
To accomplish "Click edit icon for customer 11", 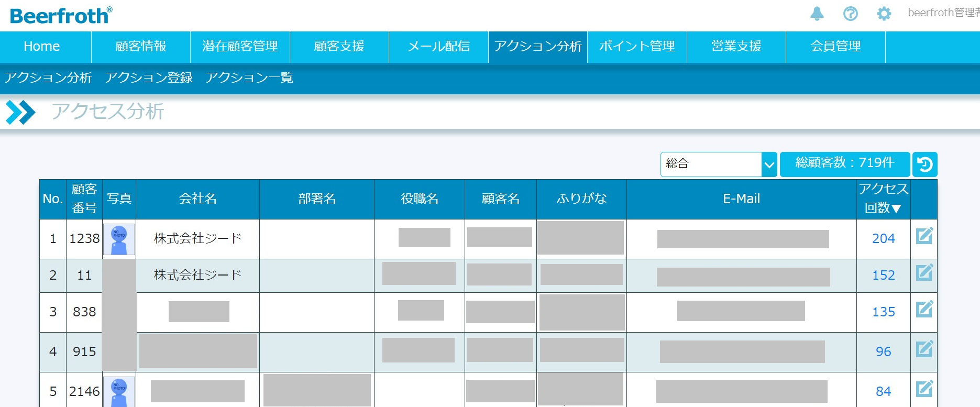I will (924, 273).
